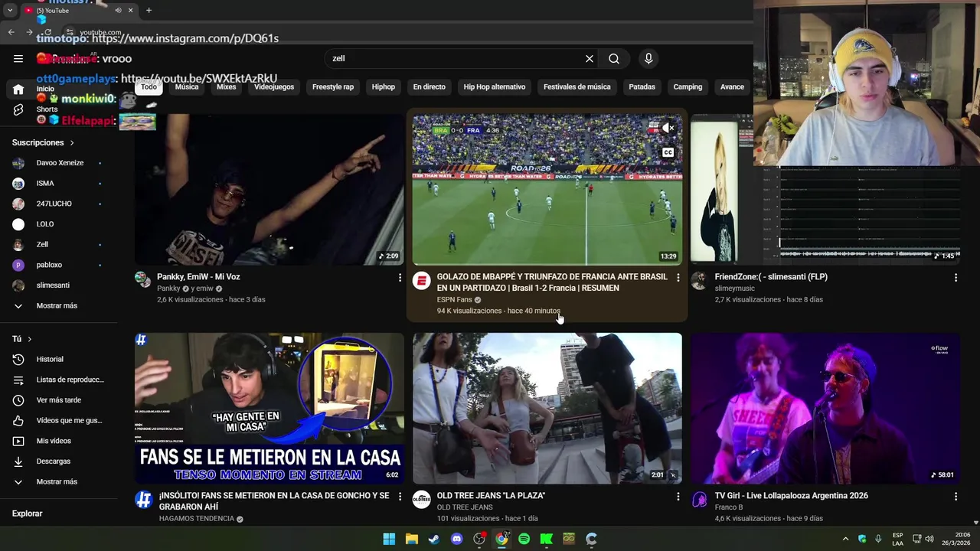Open options menu for TV Girl Lollapalooza video
This screenshot has height=551, width=980.
[955, 497]
